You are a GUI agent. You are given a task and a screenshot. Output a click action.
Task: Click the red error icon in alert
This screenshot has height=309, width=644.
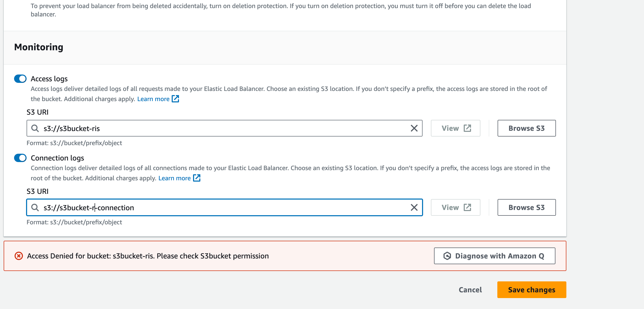tap(19, 256)
